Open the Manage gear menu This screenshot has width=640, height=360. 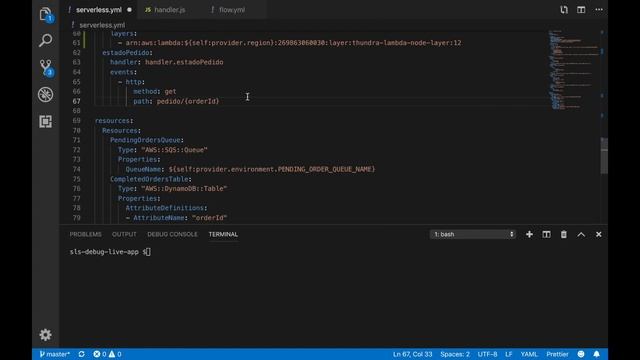coord(45,335)
